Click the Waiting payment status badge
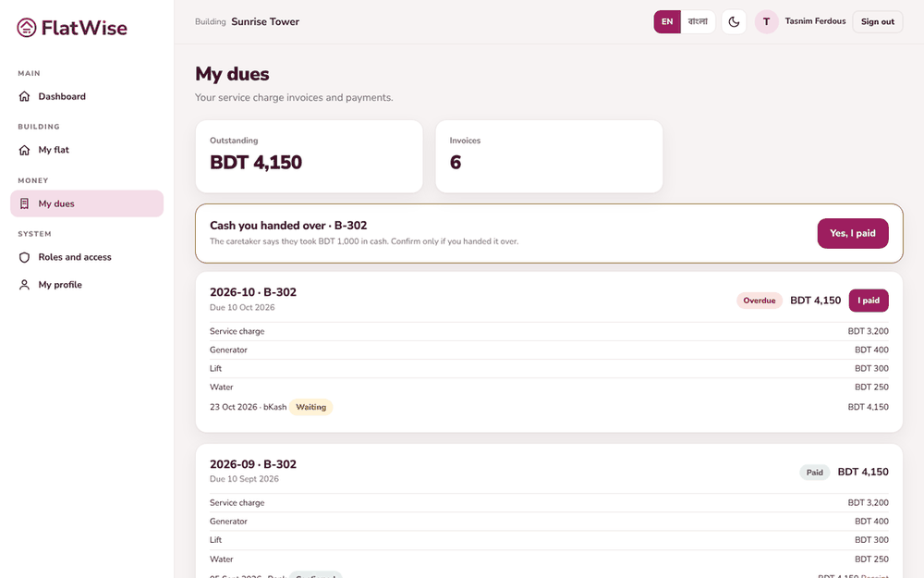Viewport: 924px width, 578px height. pos(310,407)
